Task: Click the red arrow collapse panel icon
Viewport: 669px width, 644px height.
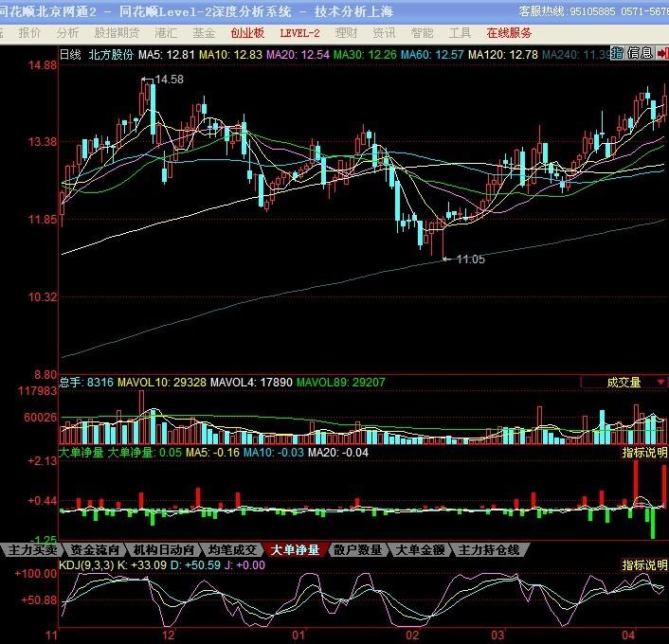Action: [x=662, y=53]
